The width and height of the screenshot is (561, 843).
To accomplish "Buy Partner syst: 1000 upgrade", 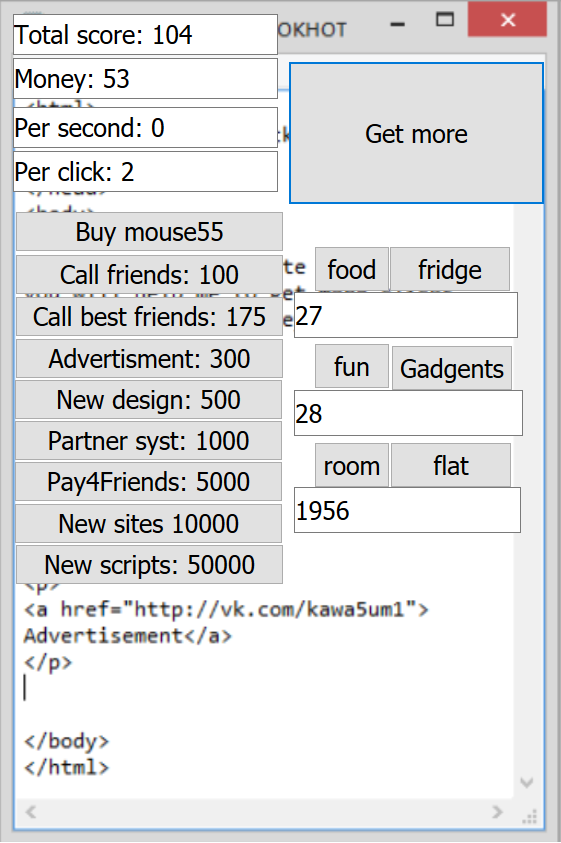I will pyautogui.click(x=148, y=440).
